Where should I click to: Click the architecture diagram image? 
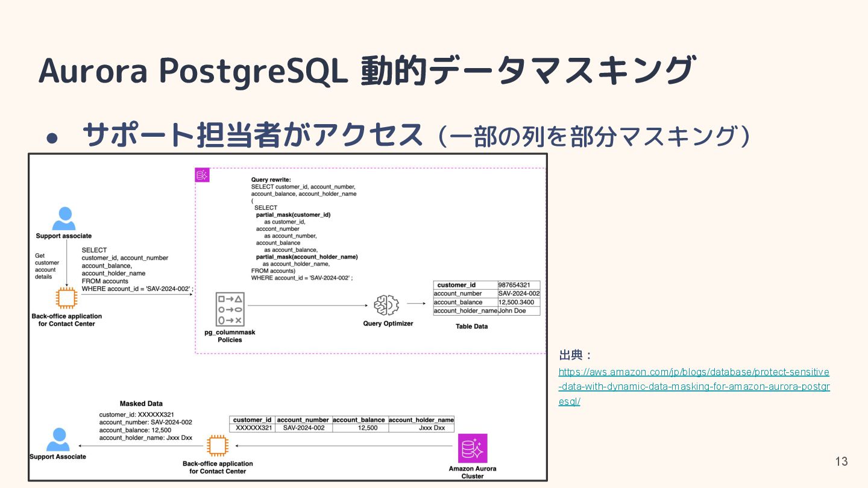point(288,317)
